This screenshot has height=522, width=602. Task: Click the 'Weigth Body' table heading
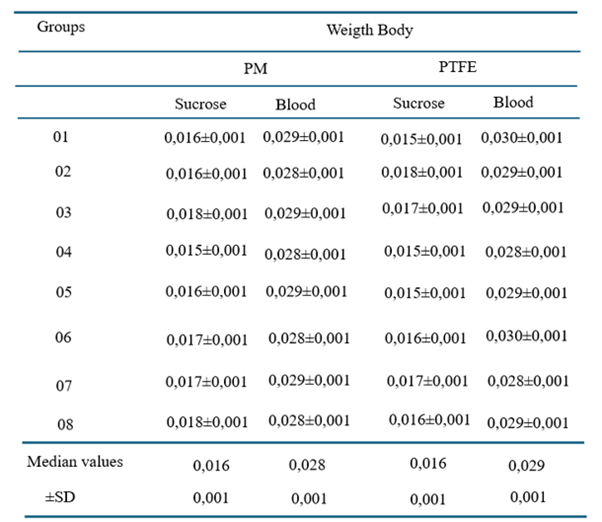(370, 30)
